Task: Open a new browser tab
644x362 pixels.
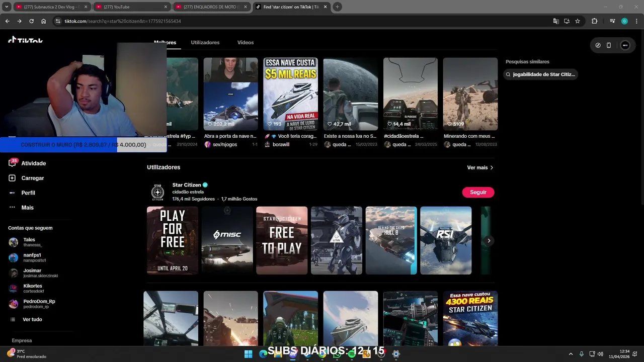Action: coord(337,7)
